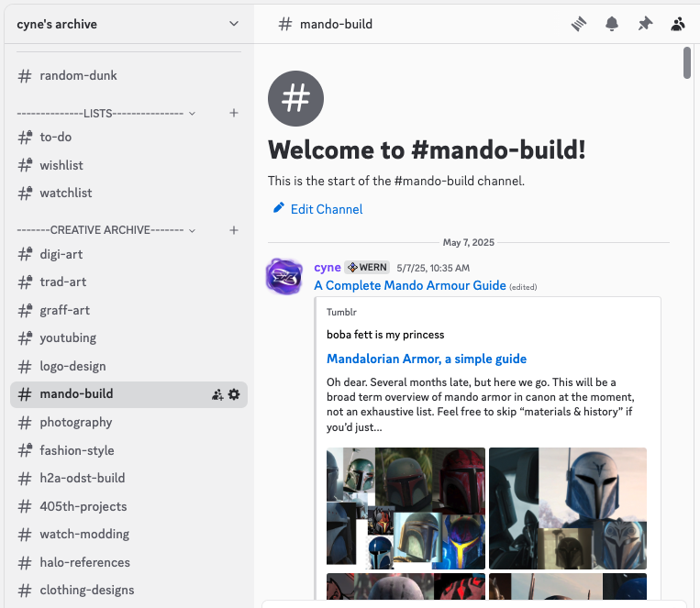
Task: Click the pencil icon beside Edit Channel
Action: (x=279, y=207)
